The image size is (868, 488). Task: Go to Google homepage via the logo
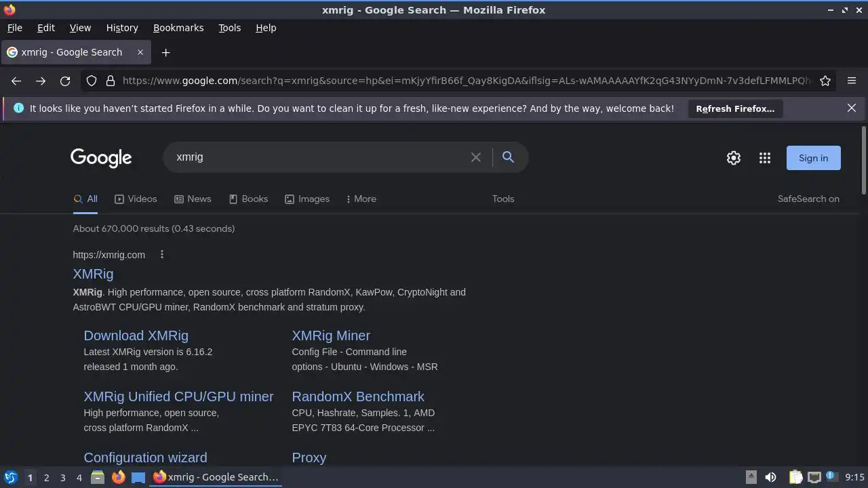pyautogui.click(x=101, y=158)
